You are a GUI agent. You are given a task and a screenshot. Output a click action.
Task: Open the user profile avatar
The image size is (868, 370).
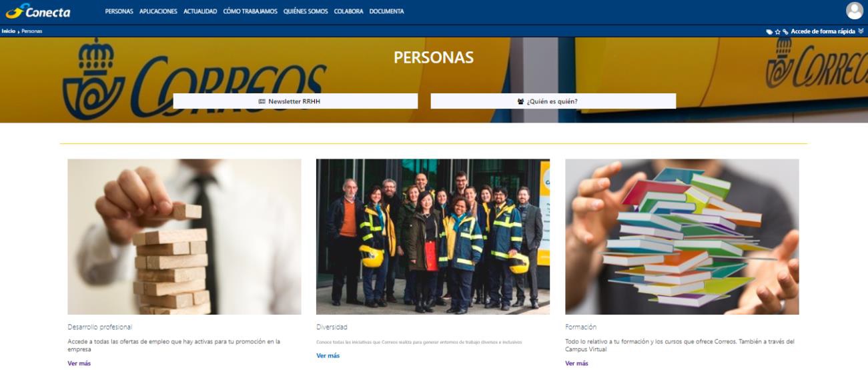854,11
